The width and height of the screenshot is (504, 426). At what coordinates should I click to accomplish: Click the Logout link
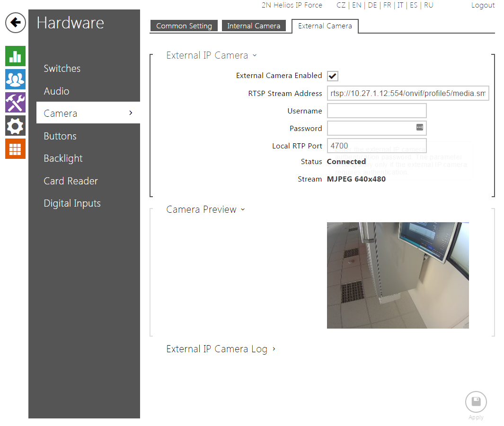tap(483, 5)
